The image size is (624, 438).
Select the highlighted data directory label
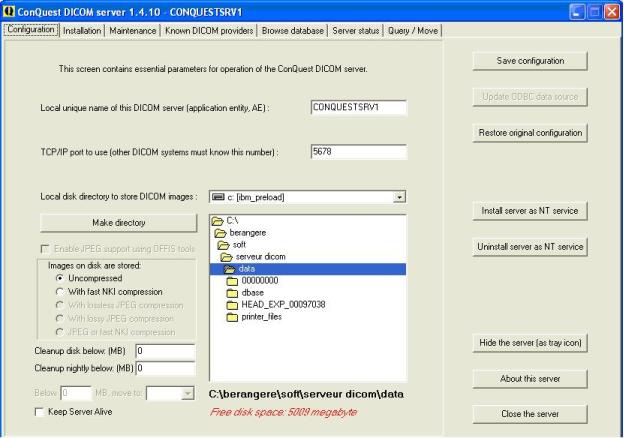click(247, 269)
